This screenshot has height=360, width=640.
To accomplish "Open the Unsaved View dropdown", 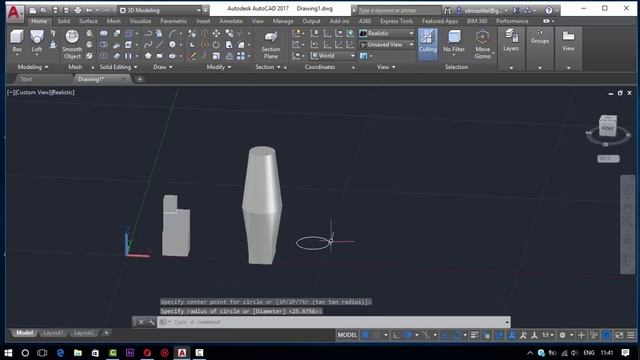I will tap(387, 44).
